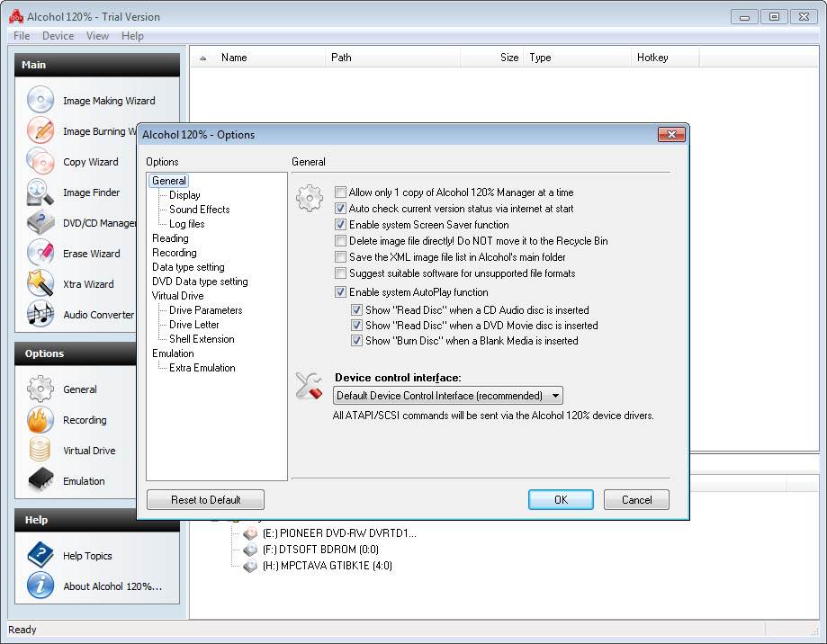Select Virtual Drive in options tree
The height and width of the screenshot is (644, 827).
pos(178,296)
